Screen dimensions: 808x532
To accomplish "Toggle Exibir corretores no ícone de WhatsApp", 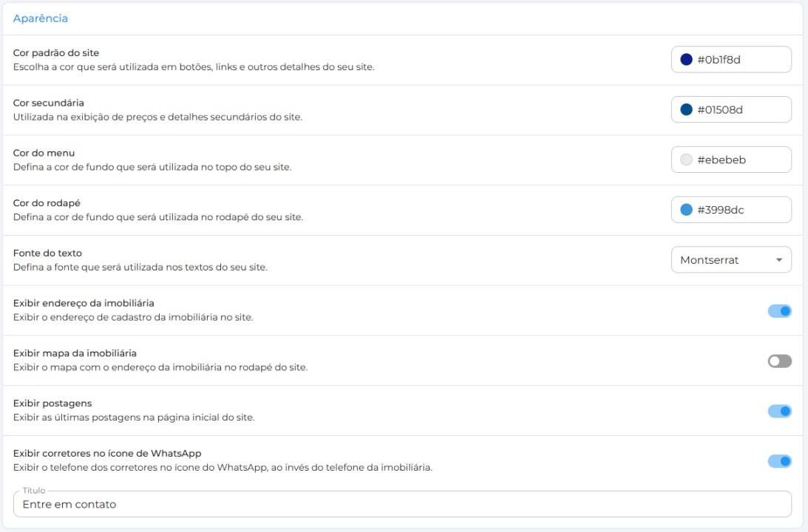I will [x=780, y=461].
